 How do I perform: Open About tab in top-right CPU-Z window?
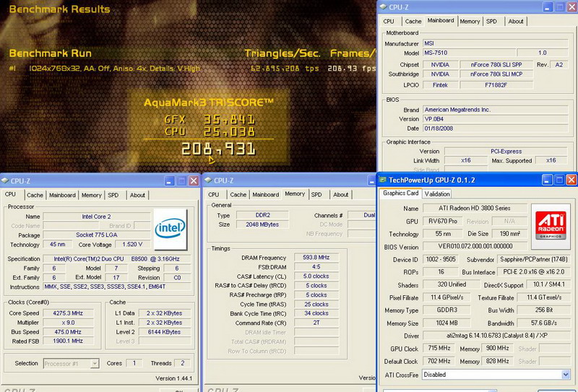pyautogui.click(x=516, y=22)
